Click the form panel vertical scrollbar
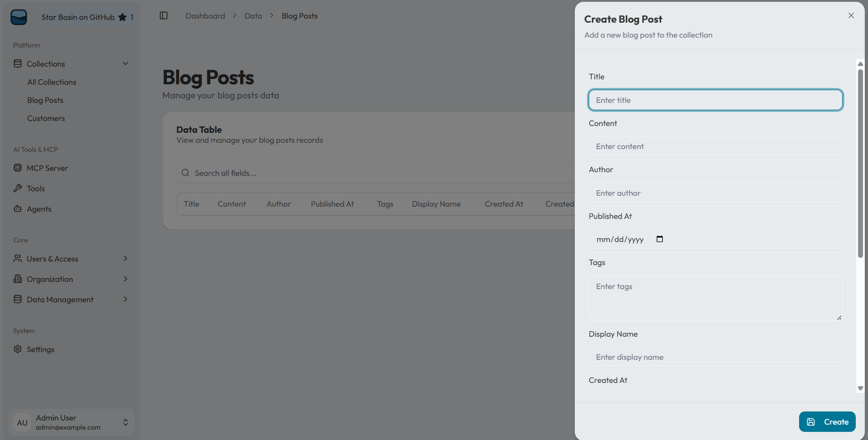 coord(860,163)
